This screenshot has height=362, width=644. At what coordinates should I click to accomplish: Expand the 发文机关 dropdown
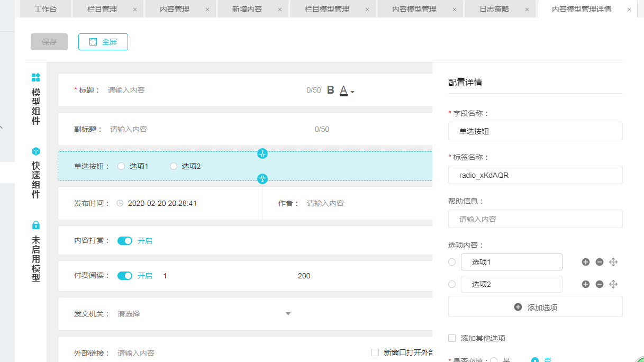288,314
